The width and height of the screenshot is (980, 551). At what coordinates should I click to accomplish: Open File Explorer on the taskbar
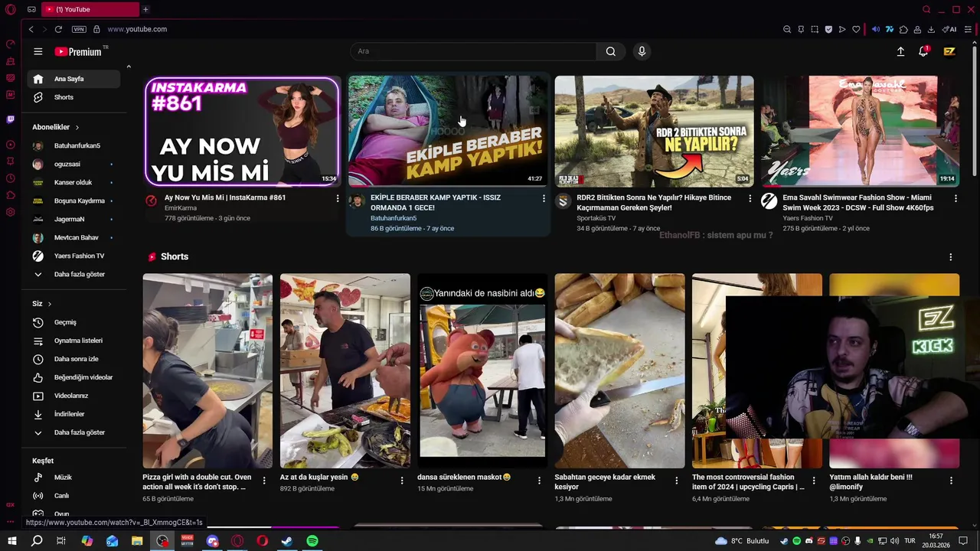click(137, 541)
